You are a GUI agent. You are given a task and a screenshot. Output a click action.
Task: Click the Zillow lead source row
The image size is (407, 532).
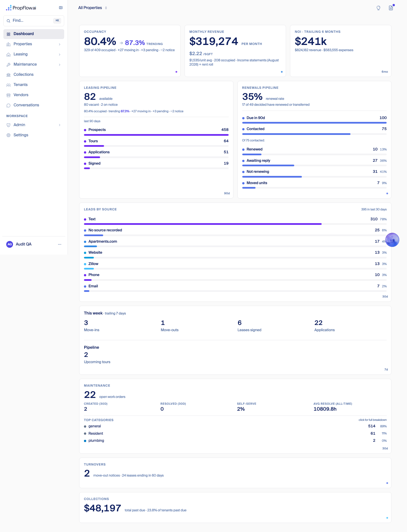[x=235, y=266]
